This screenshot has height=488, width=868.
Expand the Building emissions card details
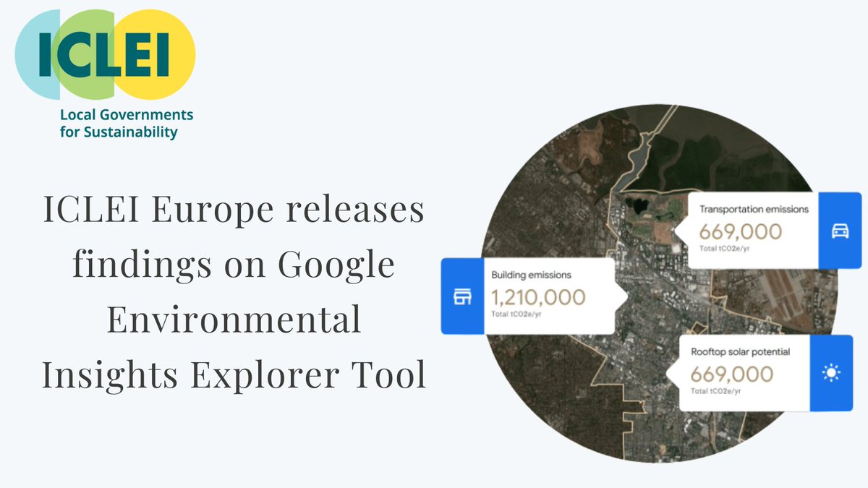550,296
